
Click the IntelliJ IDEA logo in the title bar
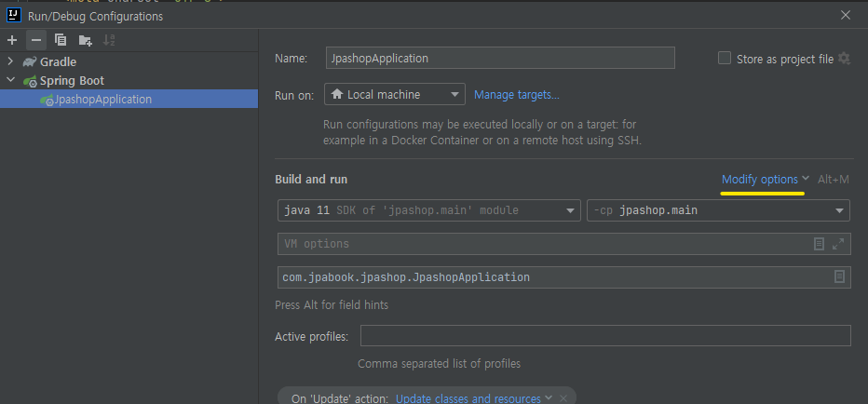point(14,16)
